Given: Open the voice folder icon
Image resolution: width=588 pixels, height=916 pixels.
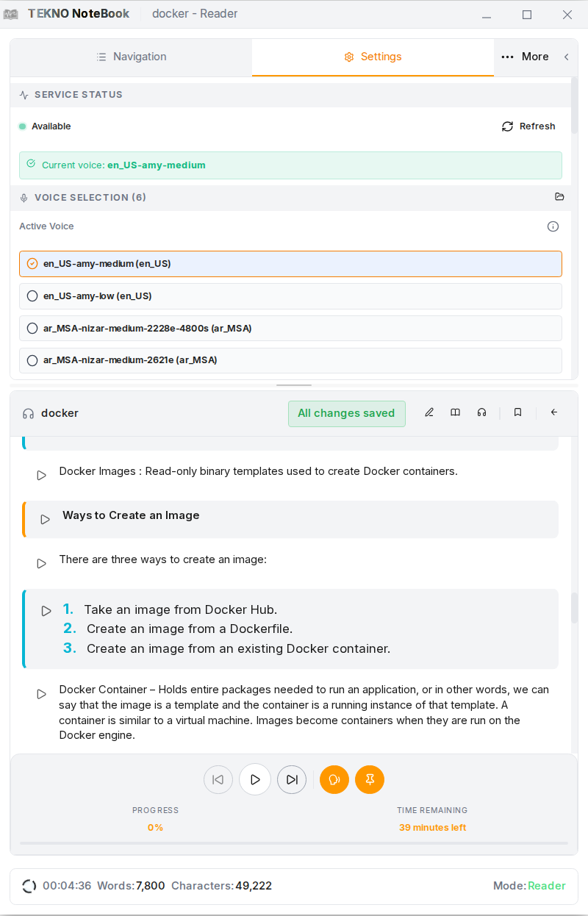Looking at the screenshot, I should (559, 197).
